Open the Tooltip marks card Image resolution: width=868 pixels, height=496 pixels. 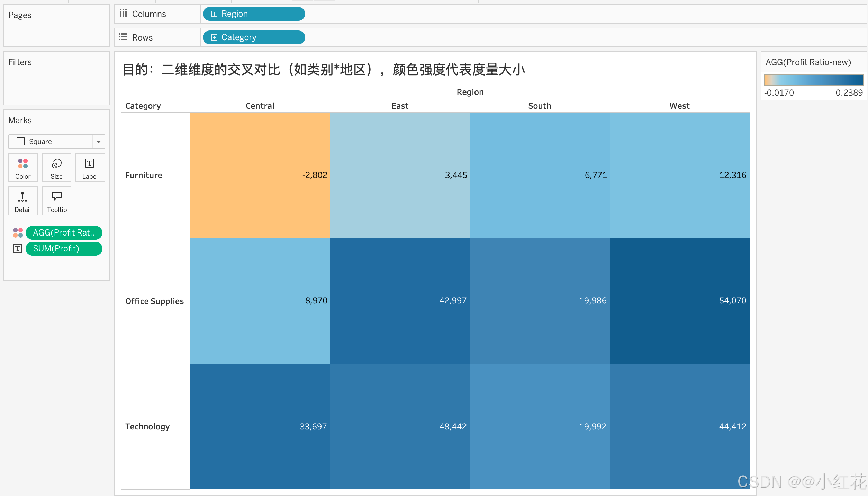tap(56, 201)
